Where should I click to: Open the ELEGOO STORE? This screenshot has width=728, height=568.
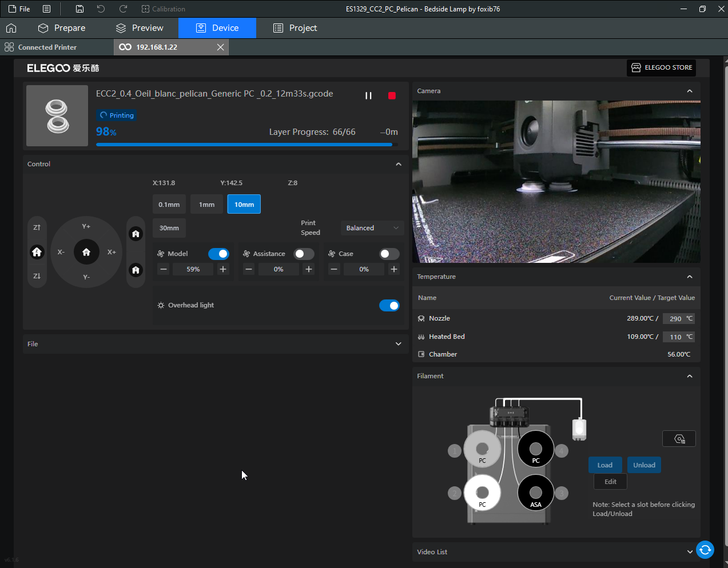coord(661,67)
